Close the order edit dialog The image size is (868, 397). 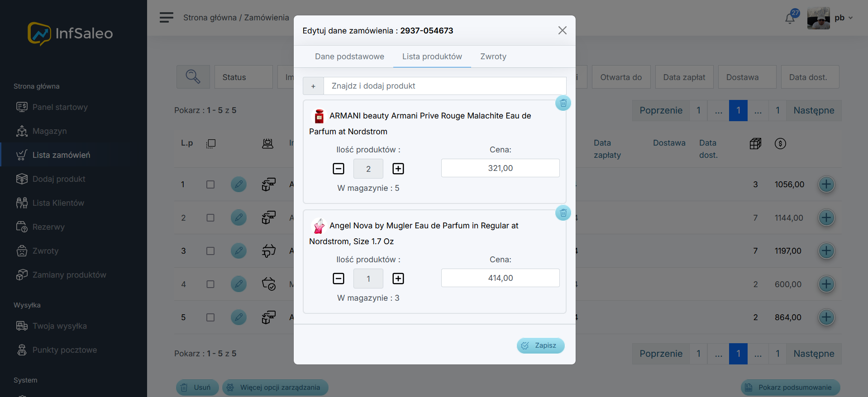tap(563, 30)
